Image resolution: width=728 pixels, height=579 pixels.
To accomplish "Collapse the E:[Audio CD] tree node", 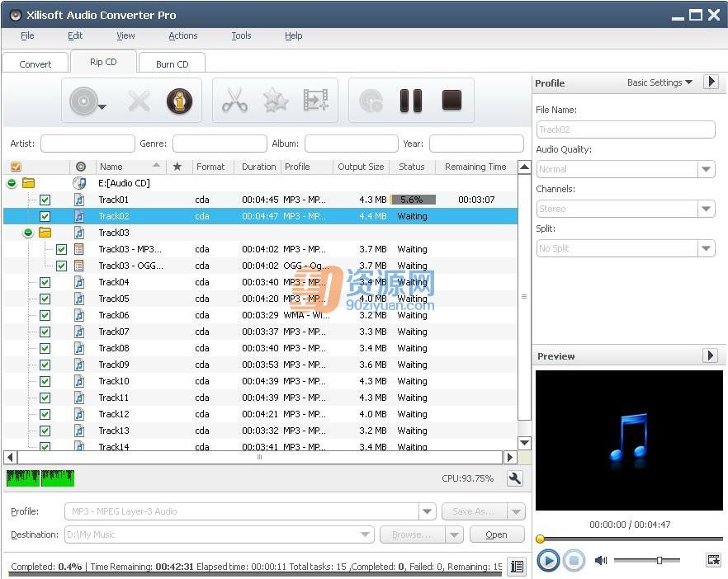I will [x=12, y=183].
